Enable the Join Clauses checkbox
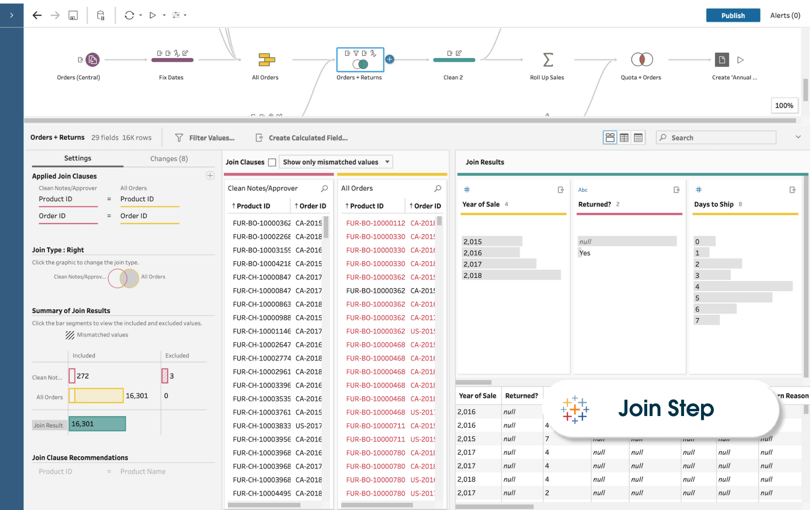Viewport: 812px width, 510px height. tap(272, 161)
